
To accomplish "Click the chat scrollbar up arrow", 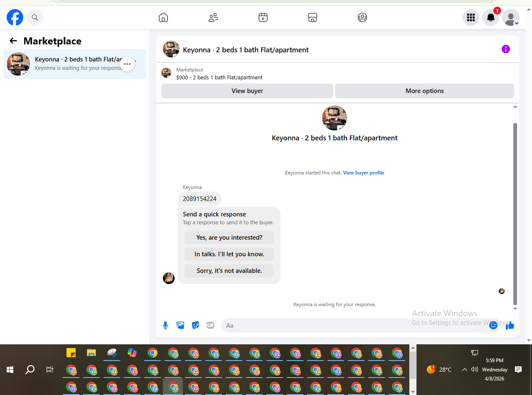I will tap(515, 107).
